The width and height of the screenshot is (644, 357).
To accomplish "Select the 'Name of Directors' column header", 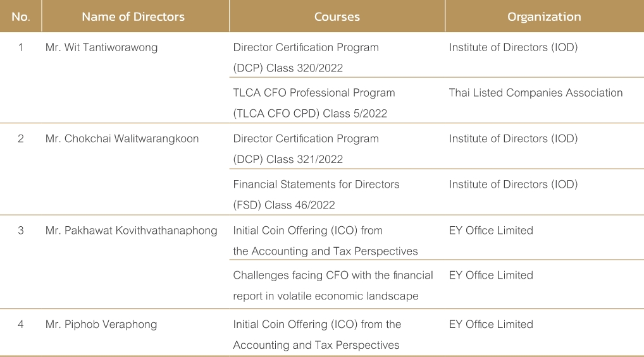I will click(133, 17).
